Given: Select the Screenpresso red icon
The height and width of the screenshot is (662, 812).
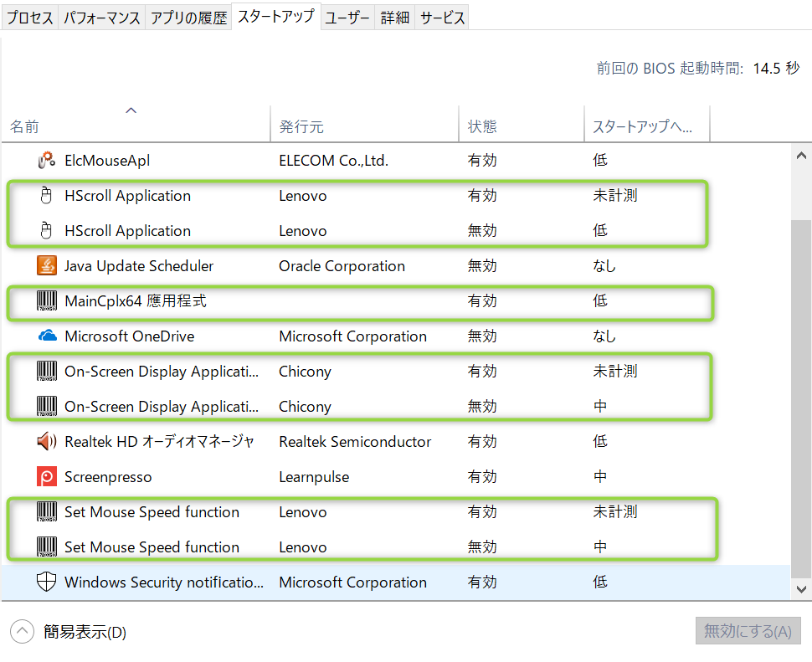Looking at the screenshot, I should click(x=47, y=477).
